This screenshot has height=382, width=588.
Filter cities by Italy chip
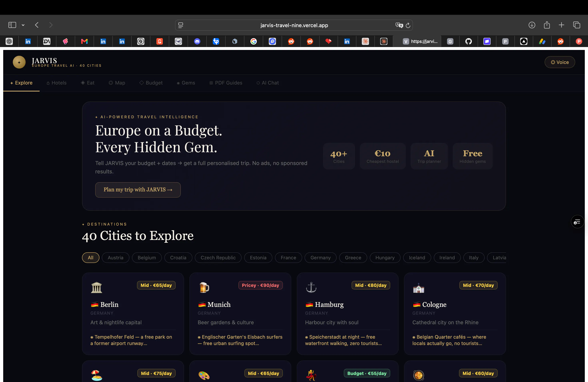tap(474, 258)
